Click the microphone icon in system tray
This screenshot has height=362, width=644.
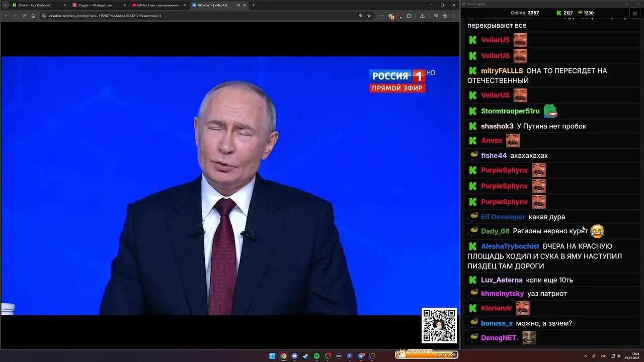594,356
